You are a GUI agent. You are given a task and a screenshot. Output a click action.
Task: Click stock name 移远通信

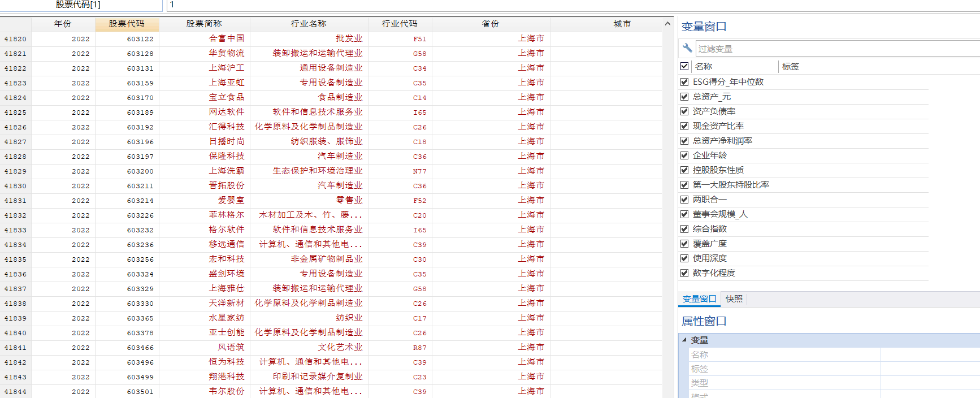coord(227,244)
